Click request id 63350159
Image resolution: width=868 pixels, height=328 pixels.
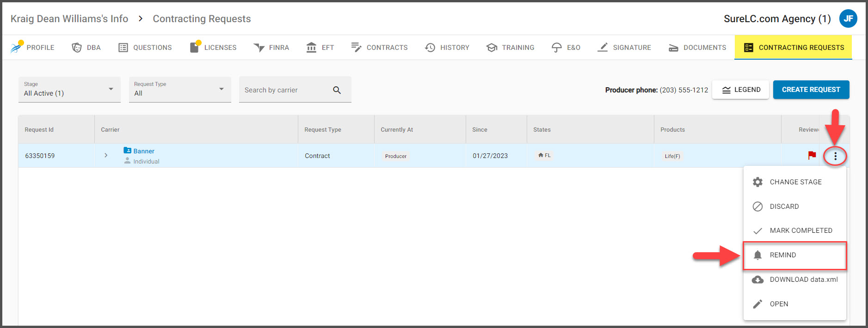(40, 156)
